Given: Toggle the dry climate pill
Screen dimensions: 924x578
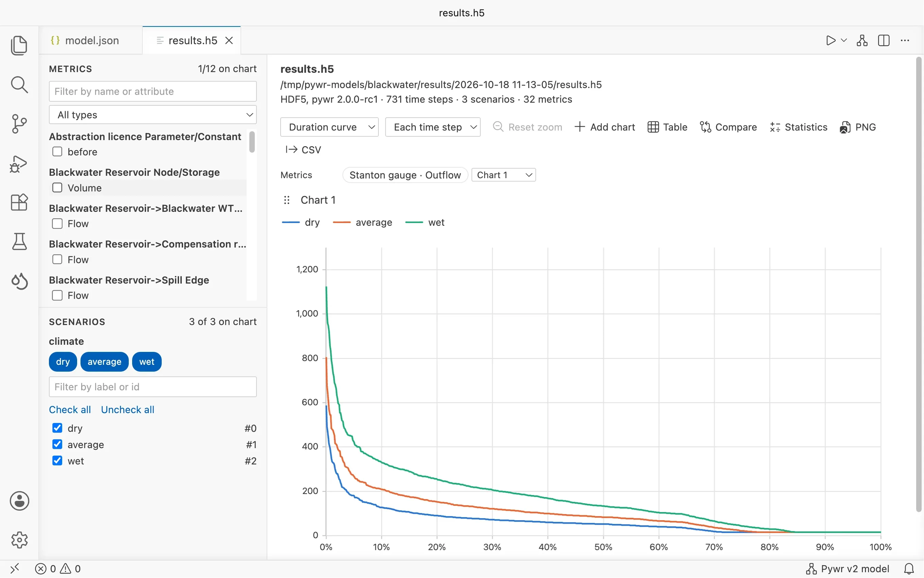Looking at the screenshot, I should 63,362.
